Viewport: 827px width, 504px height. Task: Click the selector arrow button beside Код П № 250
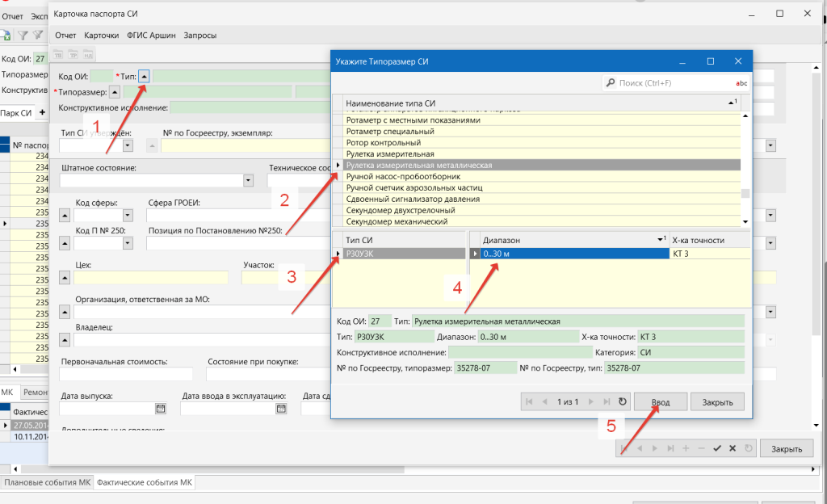(65, 243)
